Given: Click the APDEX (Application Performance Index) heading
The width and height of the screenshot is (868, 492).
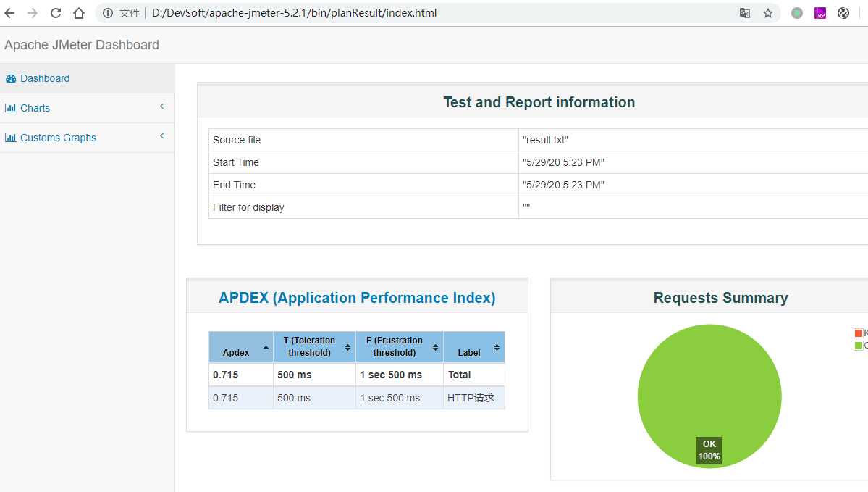Looking at the screenshot, I should click(x=357, y=298).
